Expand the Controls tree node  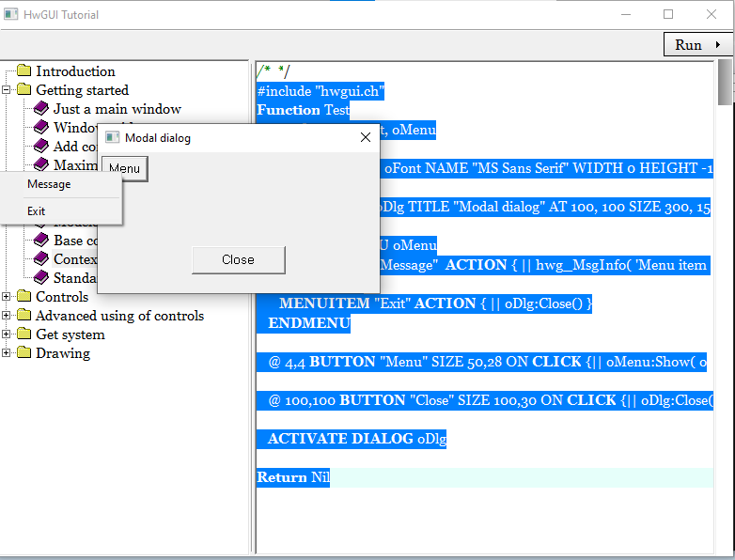[8, 297]
